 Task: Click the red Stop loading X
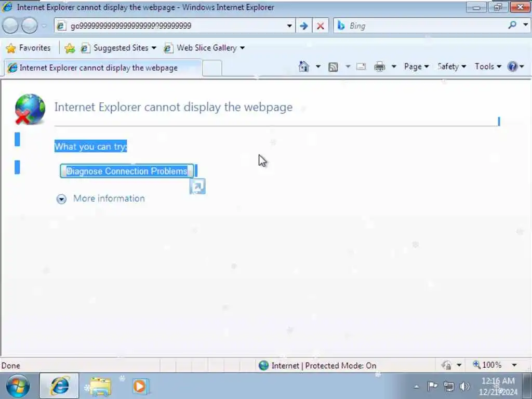(320, 26)
